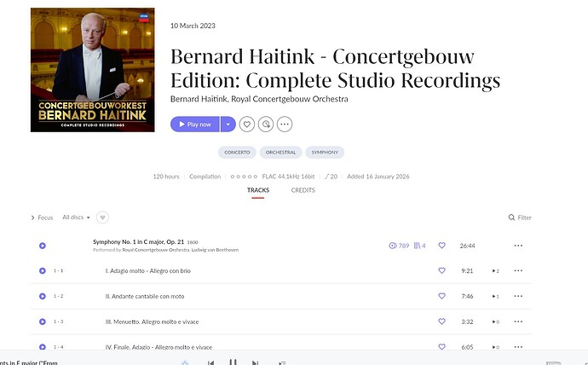Open the Filter search icon
Screen dimensions: 588x365
[x=511, y=217]
